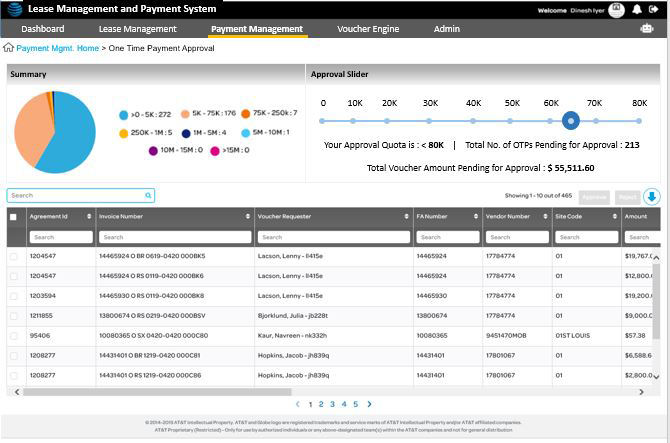Check the row with invoice ending 000C86
Image resolution: width=670 pixels, height=443 pixels.
point(14,376)
